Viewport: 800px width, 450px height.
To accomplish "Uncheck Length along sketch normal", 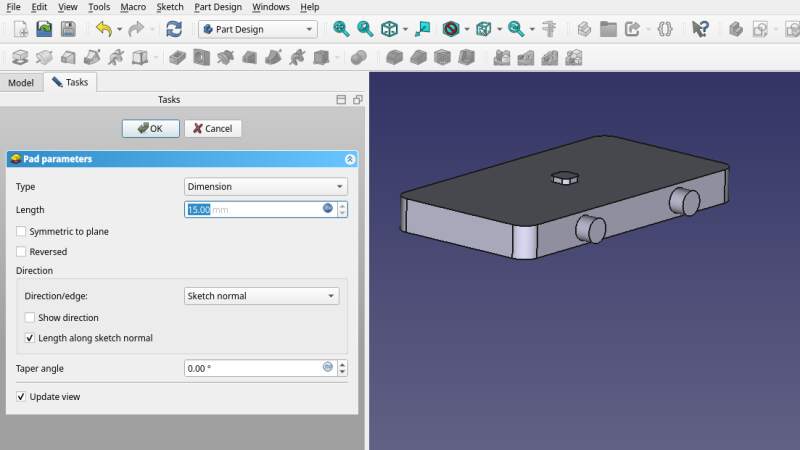I will click(x=30, y=338).
